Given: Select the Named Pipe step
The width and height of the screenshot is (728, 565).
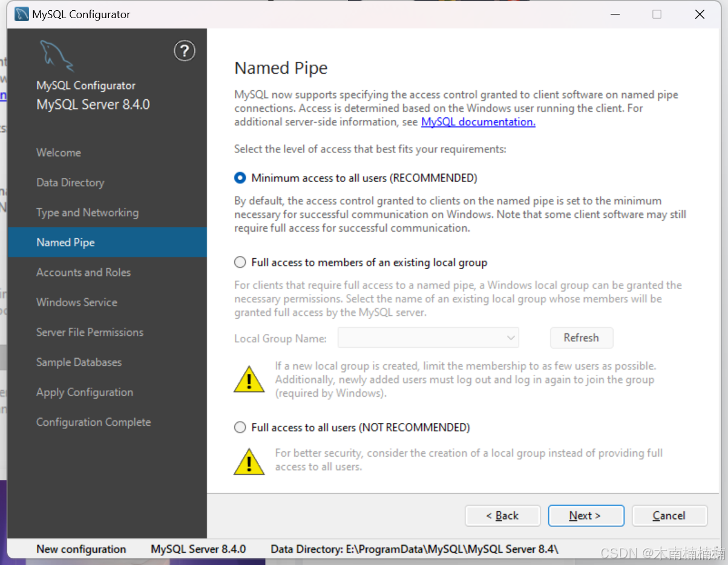Looking at the screenshot, I should [107, 243].
